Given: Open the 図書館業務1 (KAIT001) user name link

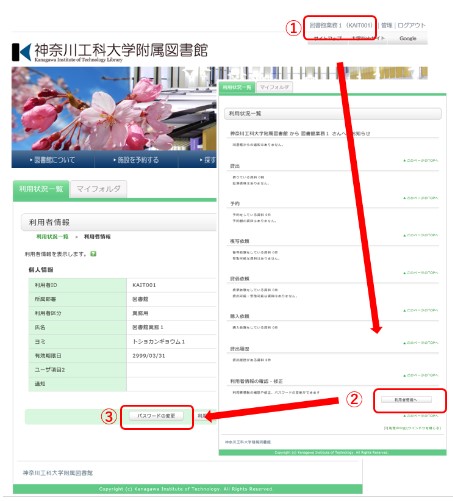Looking at the screenshot, I should click(341, 25).
